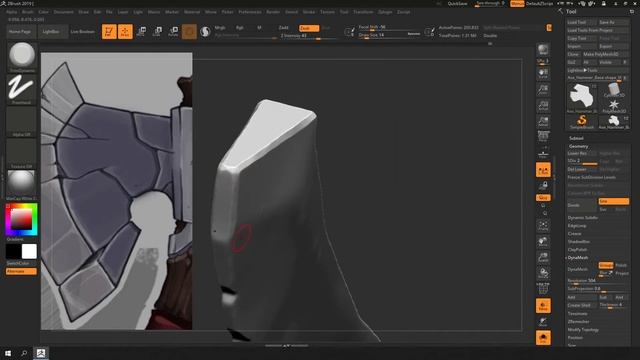This screenshot has height=360, width=640.
Task: Click the right-shelf Rotate view icon
Action: click(x=543, y=273)
